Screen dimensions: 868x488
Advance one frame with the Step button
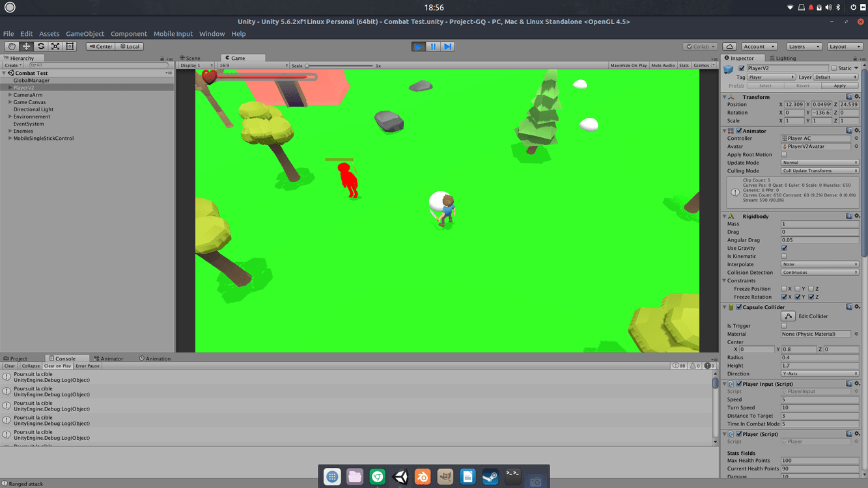[447, 46]
